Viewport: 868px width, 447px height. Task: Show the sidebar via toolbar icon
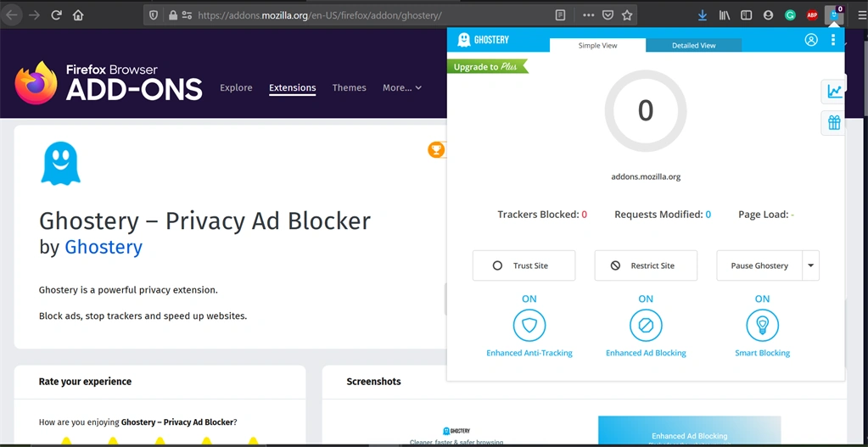(746, 15)
